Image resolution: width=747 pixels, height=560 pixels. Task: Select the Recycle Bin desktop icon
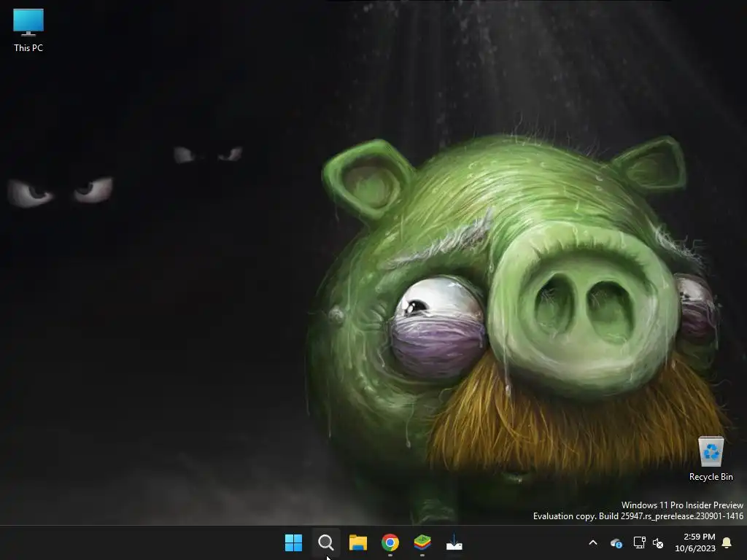click(x=711, y=458)
